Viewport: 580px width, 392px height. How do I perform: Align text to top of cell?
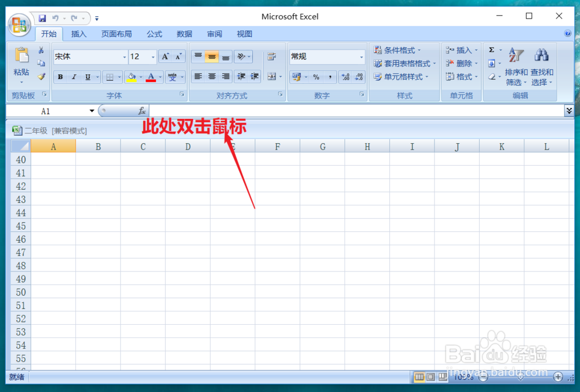(x=198, y=57)
